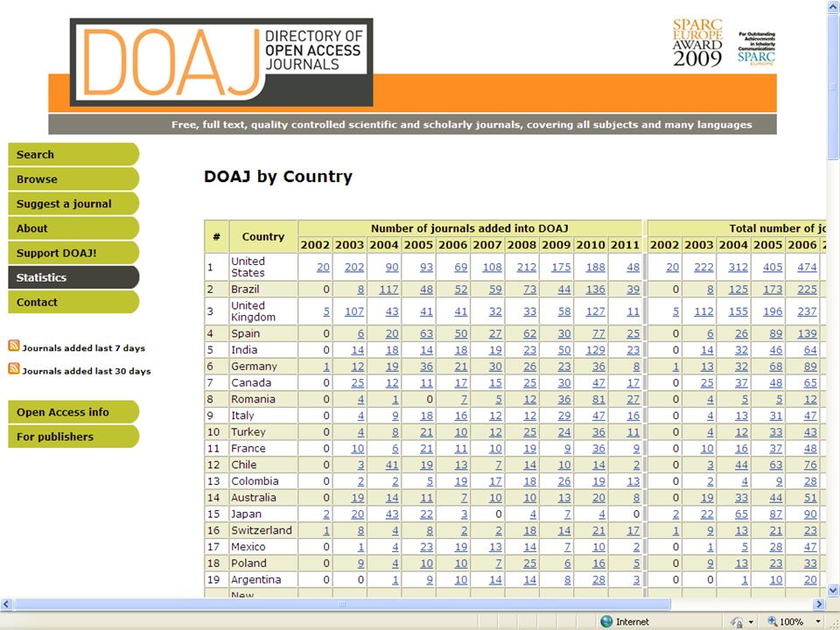Viewport: 840px width, 630px height.
Task: Click the RSS icon for journals added last 30 days
Action: tap(14, 368)
